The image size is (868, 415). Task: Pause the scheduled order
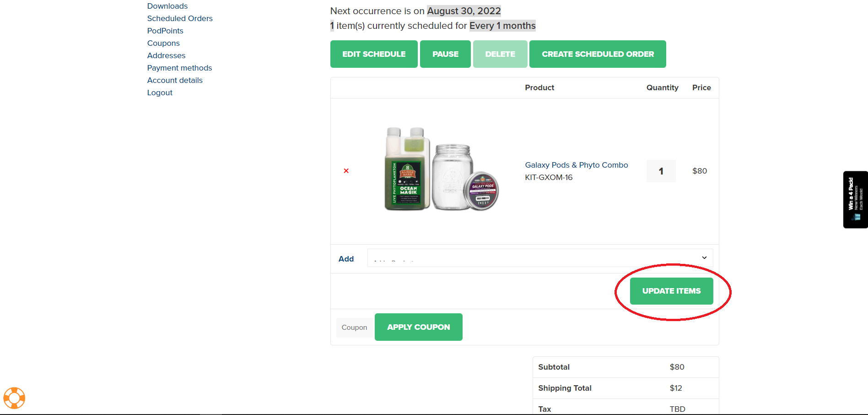tap(445, 54)
